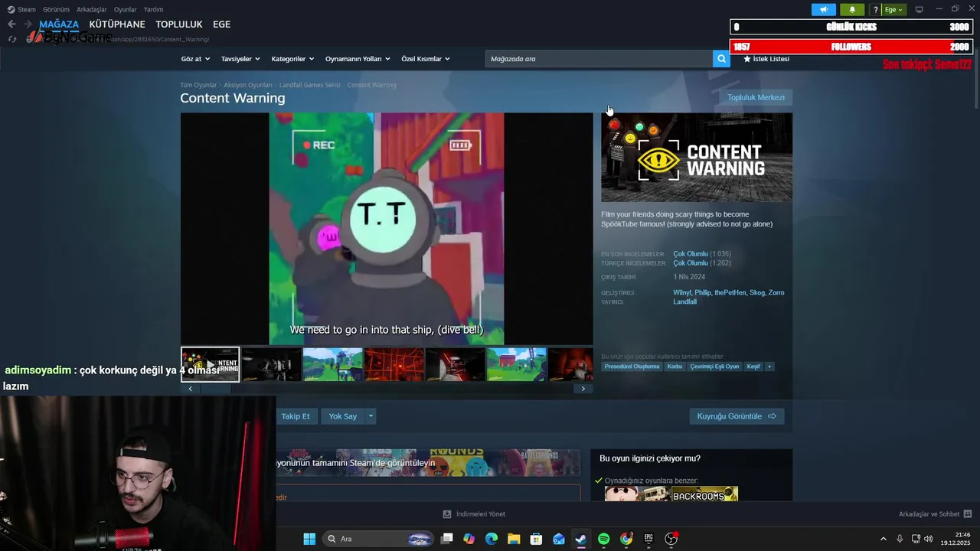Open Steam announcements megaphone button

[x=824, y=10]
